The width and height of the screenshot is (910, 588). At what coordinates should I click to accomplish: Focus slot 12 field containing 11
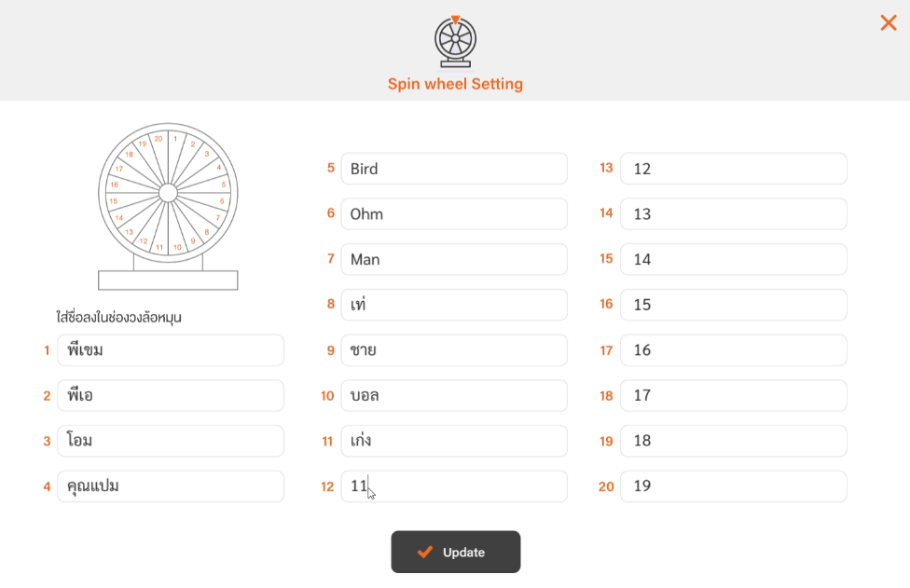[454, 485]
